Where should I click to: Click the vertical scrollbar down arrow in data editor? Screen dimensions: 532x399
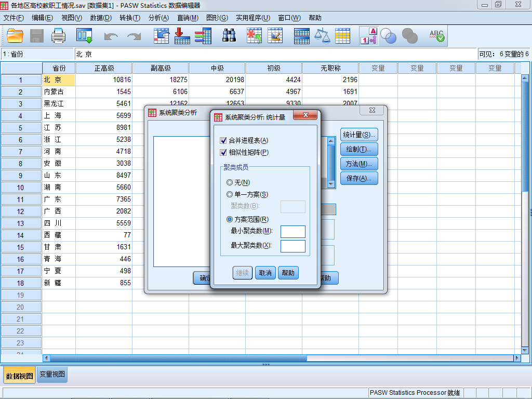[525, 350]
